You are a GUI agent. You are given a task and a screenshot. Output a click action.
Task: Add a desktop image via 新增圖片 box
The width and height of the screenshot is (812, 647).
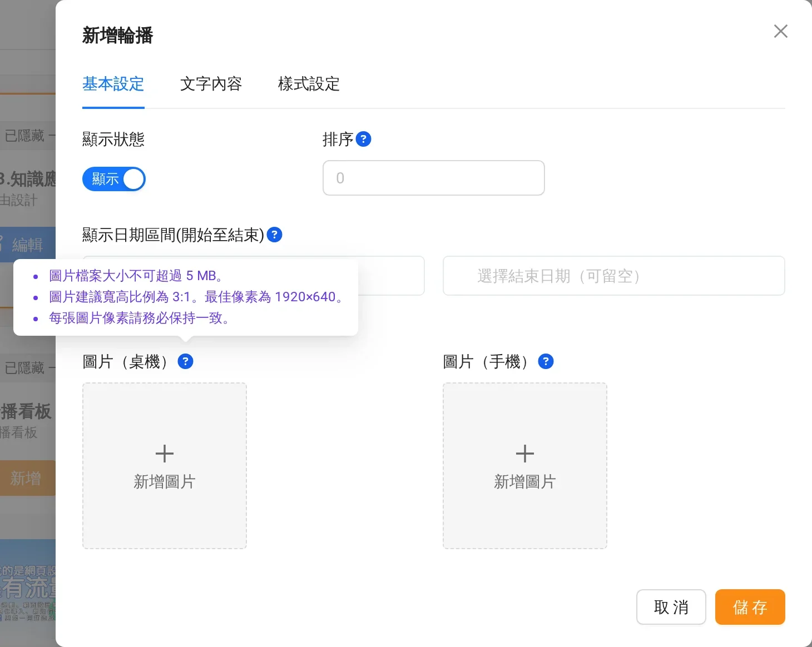(x=165, y=466)
